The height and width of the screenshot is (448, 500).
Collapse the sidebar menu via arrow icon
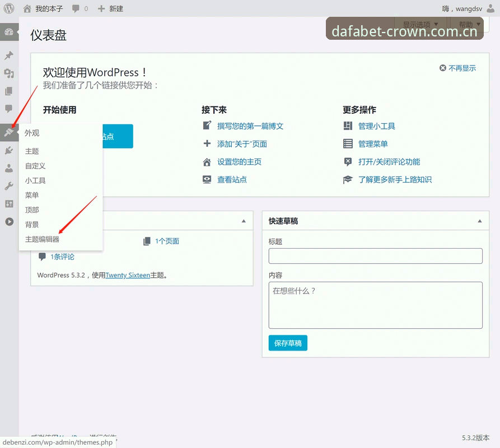point(10,221)
